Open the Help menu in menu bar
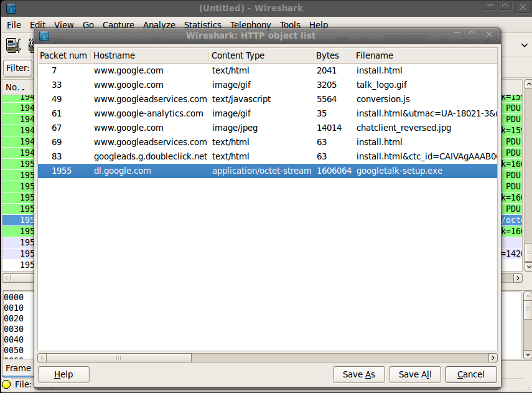The width and height of the screenshot is (532, 393). coord(318,25)
